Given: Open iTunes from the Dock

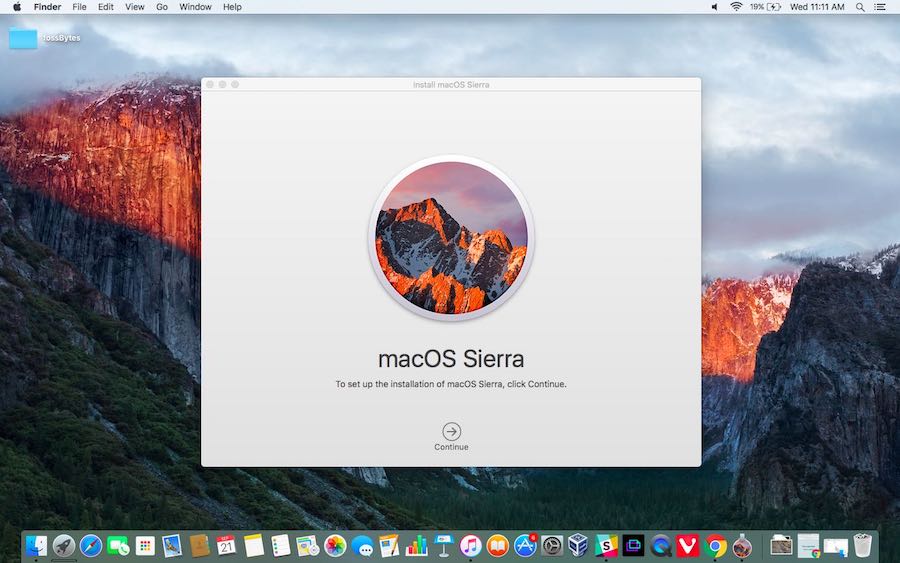Looking at the screenshot, I should (471, 545).
